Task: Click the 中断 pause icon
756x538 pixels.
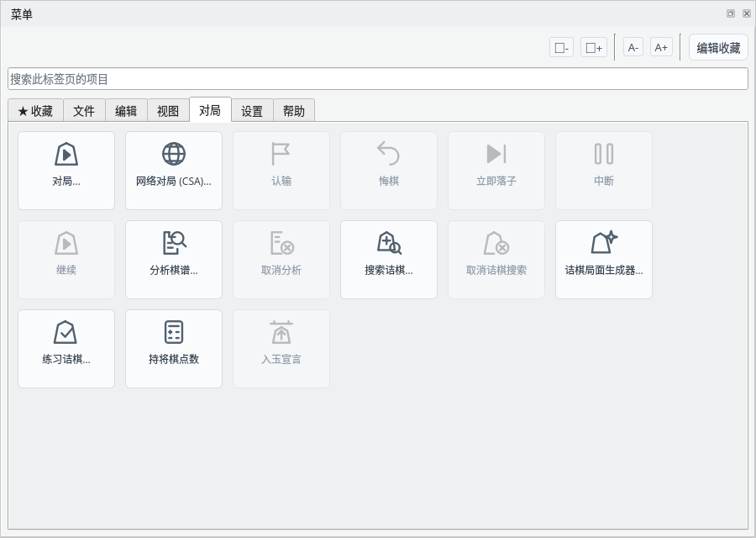Action: pos(604,155)
